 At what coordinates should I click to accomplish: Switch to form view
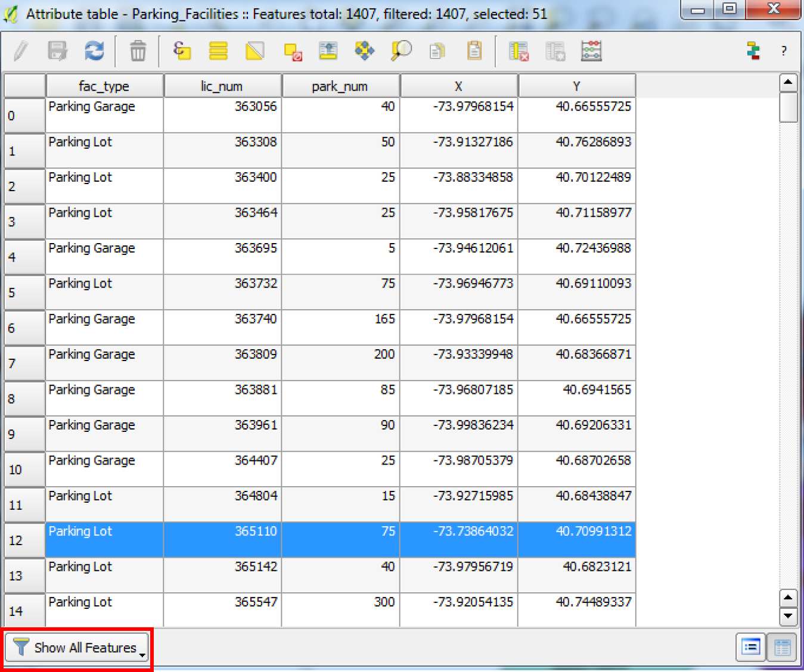tap(751, 647)
